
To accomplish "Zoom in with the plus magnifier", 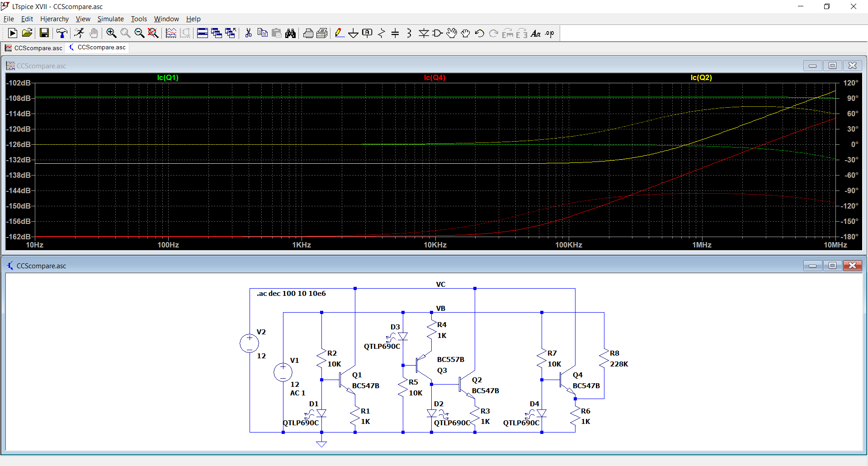I will pos(111,33).
